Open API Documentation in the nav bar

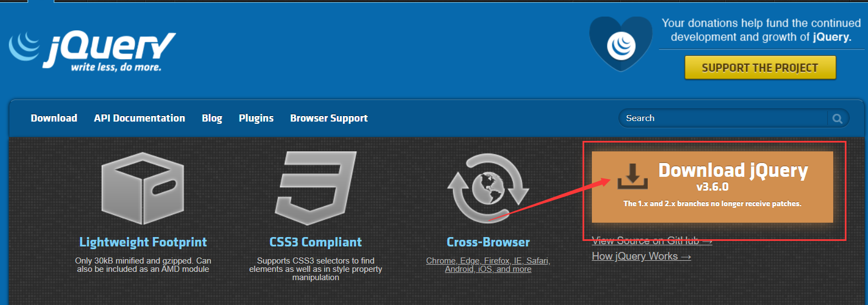pyautogui.click(x=140, y=118)
